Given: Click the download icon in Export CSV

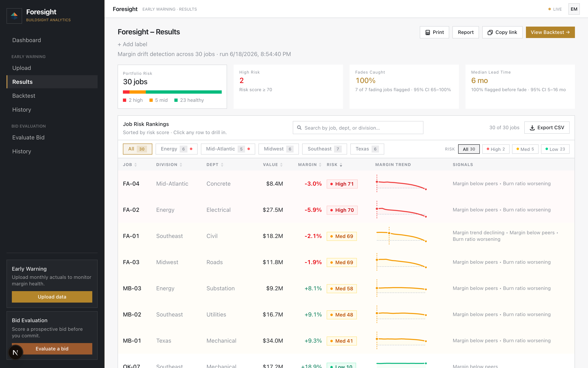Looking at the screenshot, I should [x=532, y=128].
